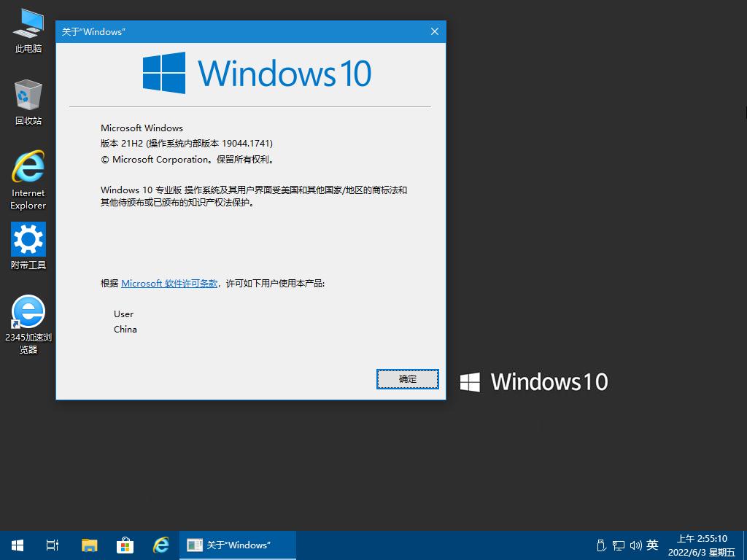The height and width of the screenshot is (560, 747).
Task: Click the Windows 10 logo in the dialog
Action: tap(257, 73)
